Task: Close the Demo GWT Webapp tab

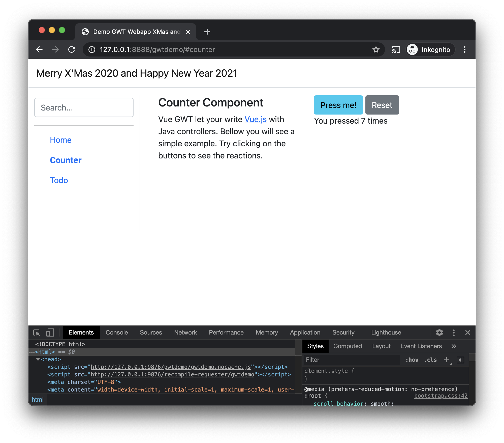Action: [188, 32]
